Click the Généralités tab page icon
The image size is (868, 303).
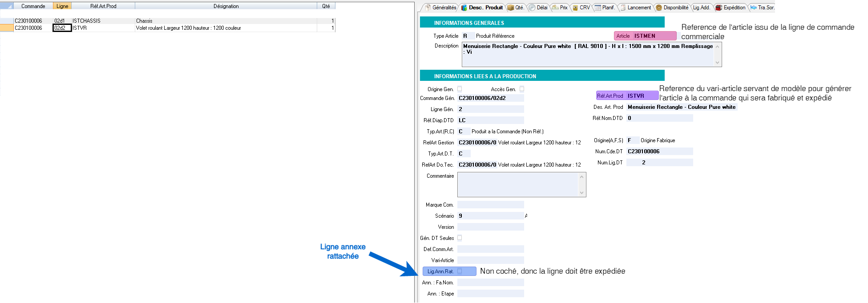[x=428, y=8]
